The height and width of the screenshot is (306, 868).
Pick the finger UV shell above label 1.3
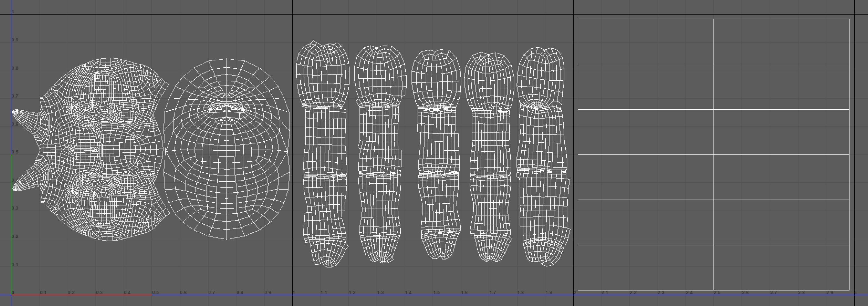[x=380, y=154]
